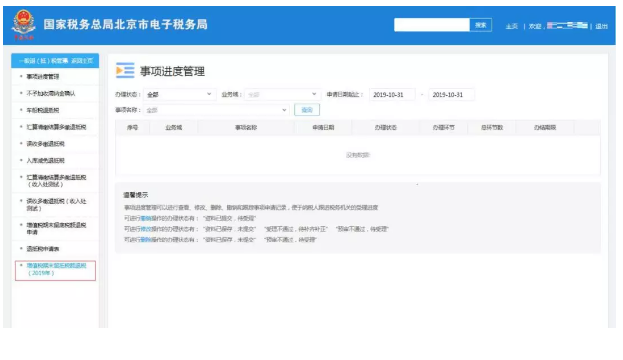Viewport: 623px width, 360px height.
Task: Click 返回主页 in the sidebar header
Action: 82,61
